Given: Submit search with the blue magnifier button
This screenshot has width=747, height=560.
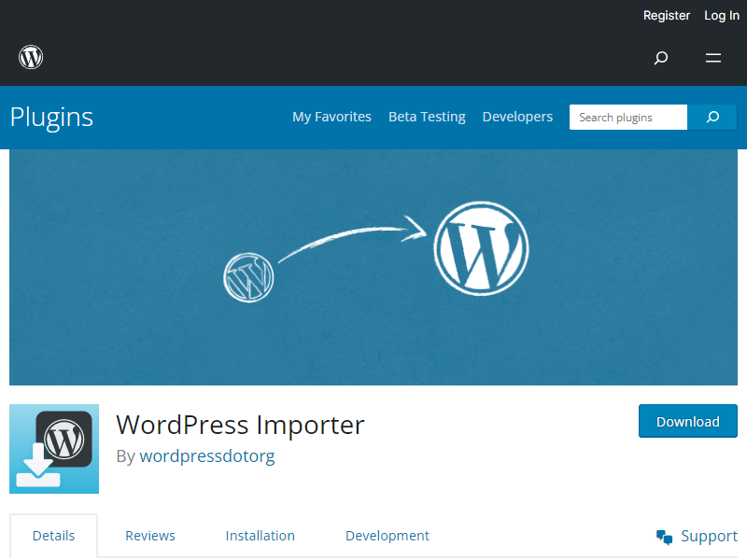Looking at the screenshot, I should [x=712, y=118].
